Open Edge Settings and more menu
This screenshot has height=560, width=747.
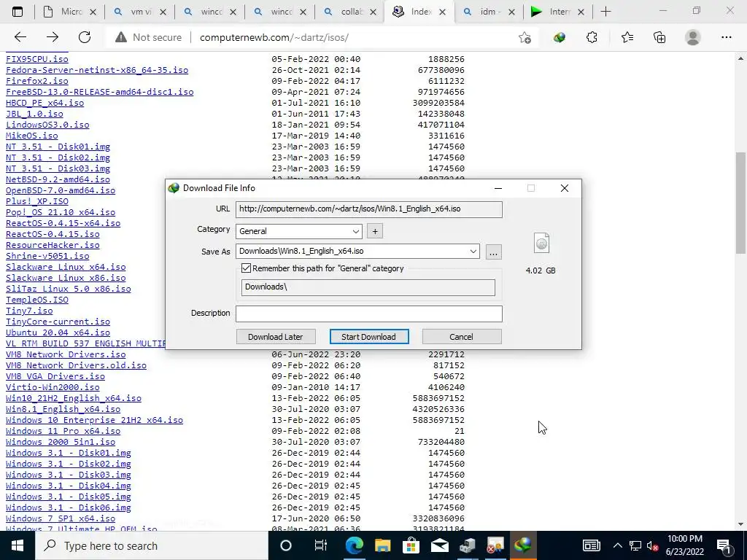click(726, 37)
